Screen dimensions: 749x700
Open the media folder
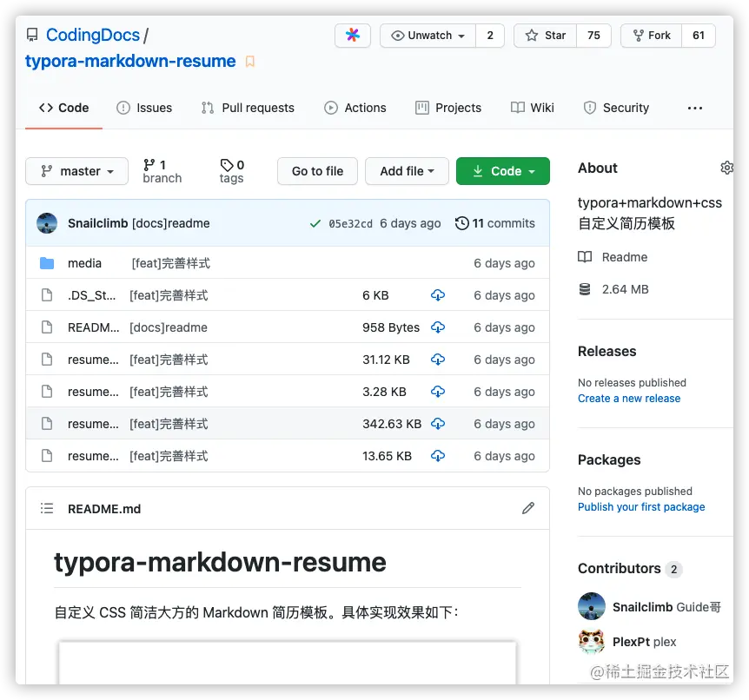click(84, 263)
